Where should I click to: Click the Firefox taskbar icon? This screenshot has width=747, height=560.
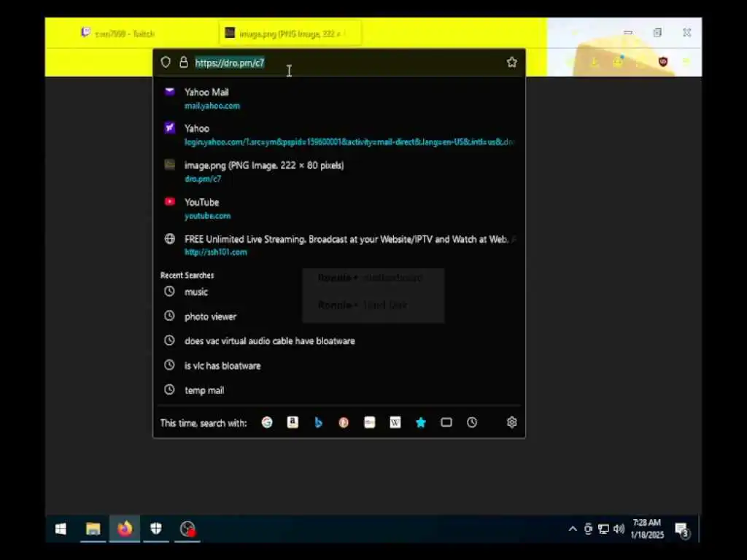point(125,529)
